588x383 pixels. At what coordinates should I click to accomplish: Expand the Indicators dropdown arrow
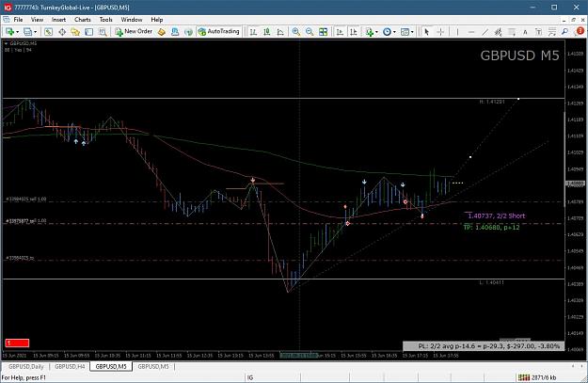(376, 32)
